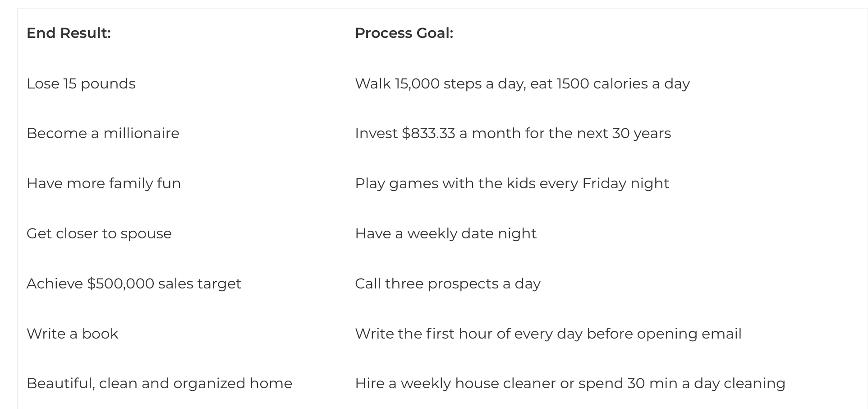The height and width of the screenshot is (409, 868).
Task: Select 'Beautiful, clean and organized home' cell
Action: pos(159,383)
